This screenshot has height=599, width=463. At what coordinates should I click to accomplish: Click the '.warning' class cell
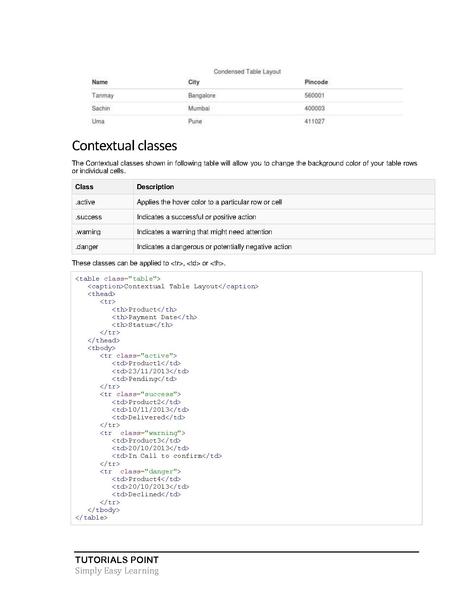(x=88, y=232)
